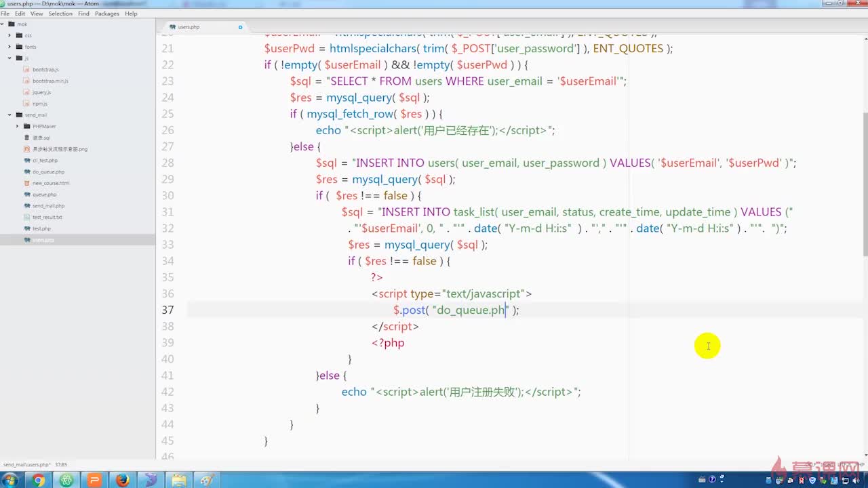
Task: Open do_queue.php in the tree
Action: 48,172
